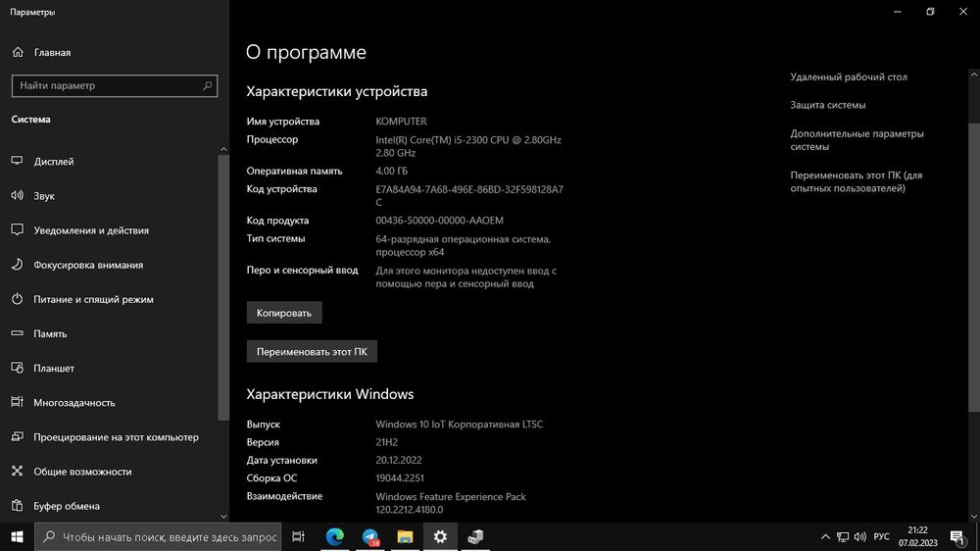The height and width of the screenshot is (551, 980).
Task: Click the Буфер обмена clipboard icon
Action: [x=17, y=505]
